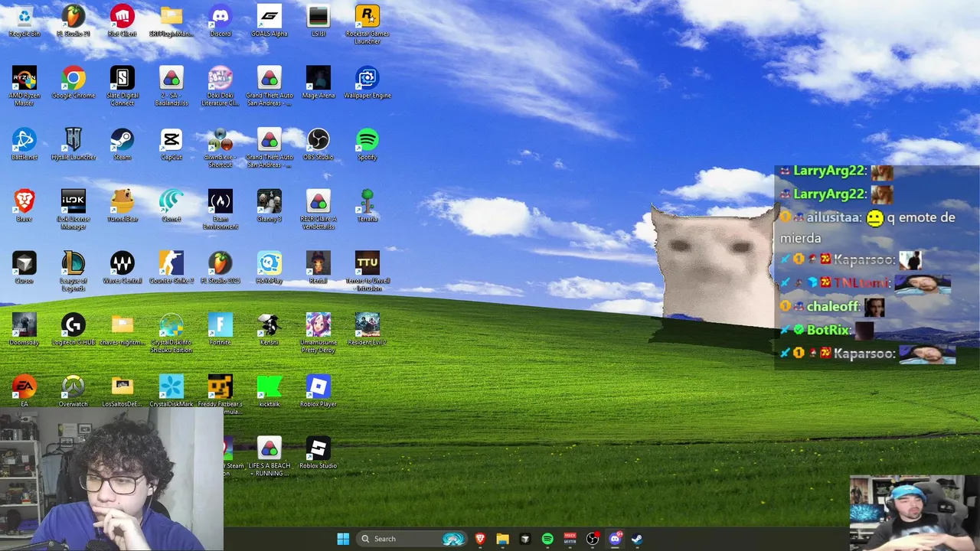Open the Rockstar Games Launcher shortcut

[367, 24]
